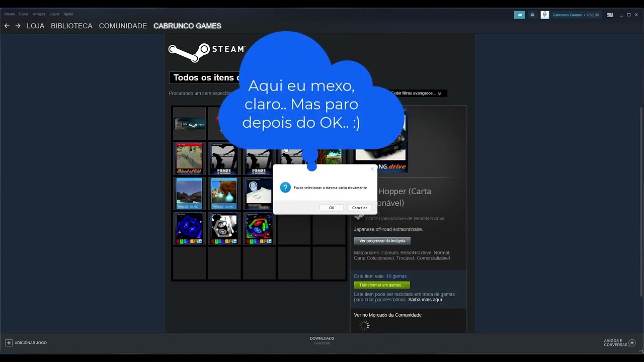The height and width of the screenshot is (362, 644).
Task: Open DOWNLOADS Gerenciar in the bottom bar
Action: coord(322,340)
